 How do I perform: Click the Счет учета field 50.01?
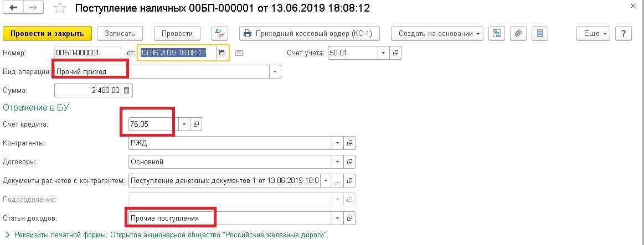click(x=353, y=53)
